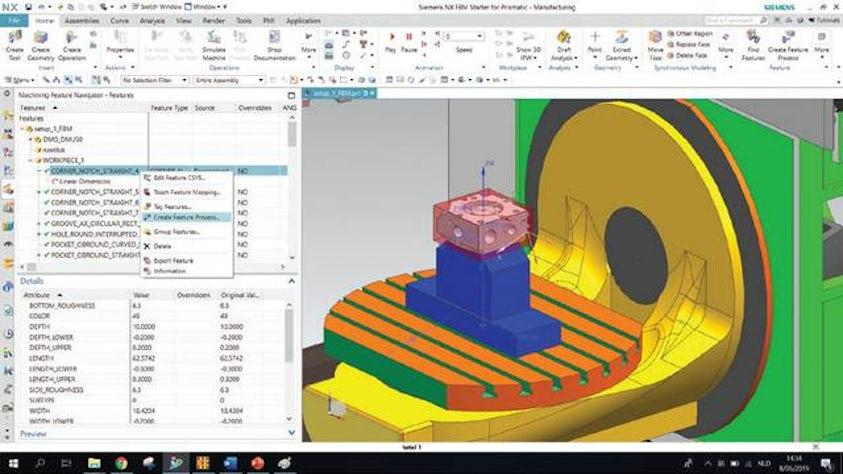Collapse the Details panel chevron
Screen dimensions: 843x474
[291, 281]
